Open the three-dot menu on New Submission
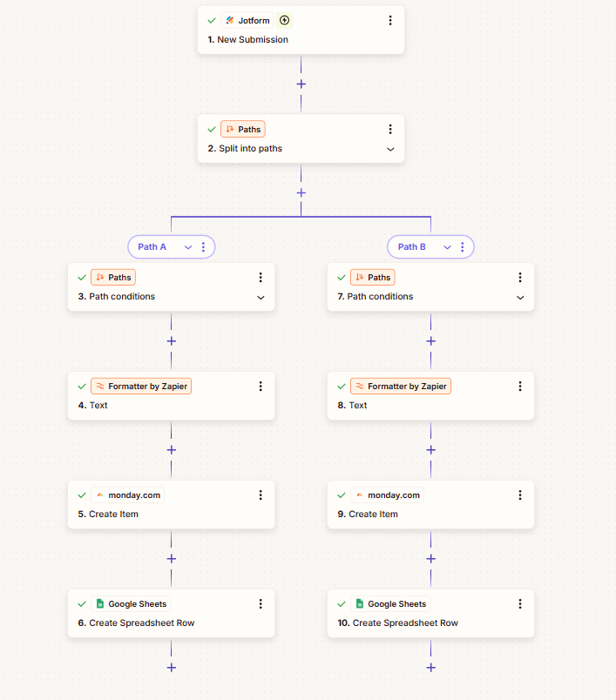Screen dimensions: 616x700 [390, 20]
